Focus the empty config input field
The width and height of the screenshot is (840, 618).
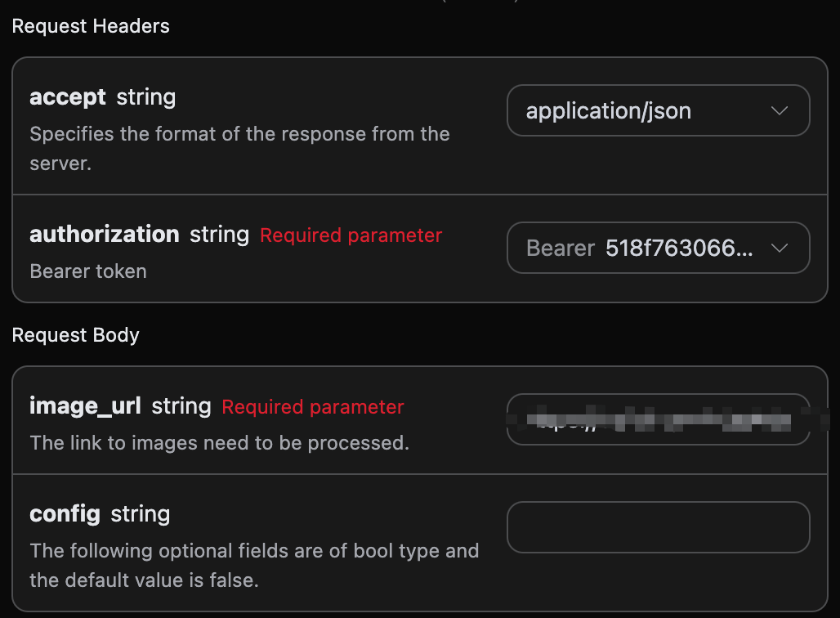click(658, 527)
